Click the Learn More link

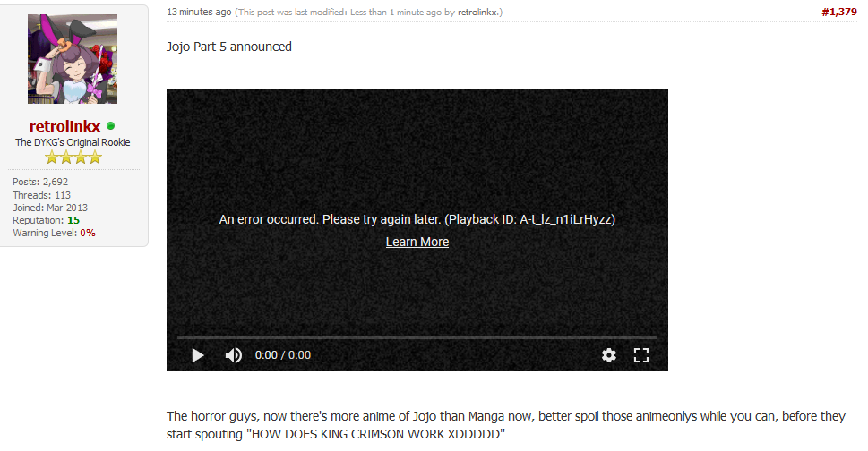pos(417,243)
